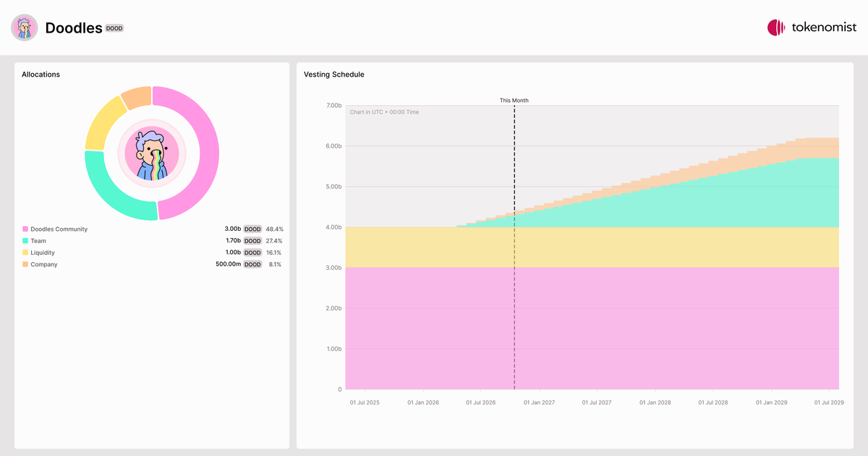The height and width of the screenshot is (456, 868).
Task: Click the 1.00b y-axis label
Action: click(x=333, y=349)
